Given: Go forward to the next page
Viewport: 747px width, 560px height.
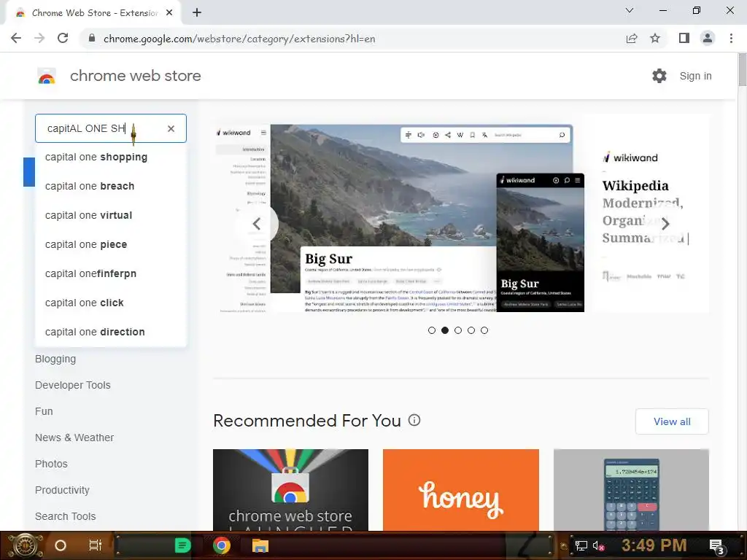Looking at the screenshot, I should 39,38.
